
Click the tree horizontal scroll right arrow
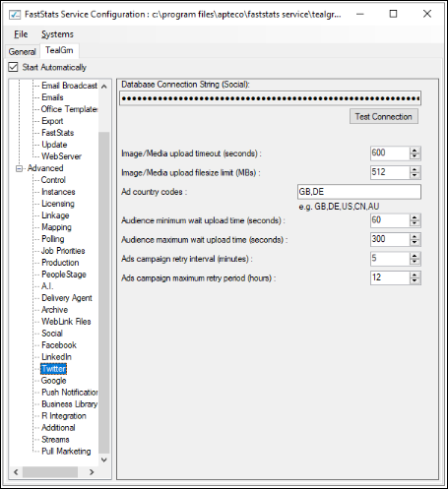(92, 472)
